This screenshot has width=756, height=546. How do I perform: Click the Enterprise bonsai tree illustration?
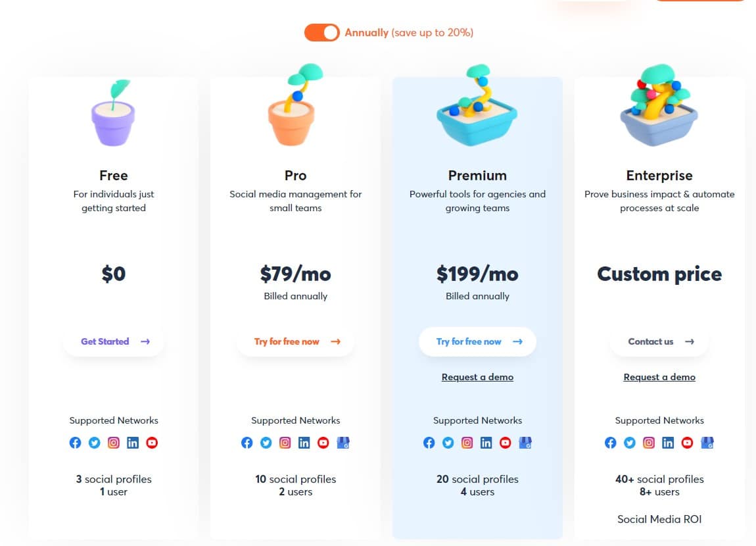click(659, 105)
